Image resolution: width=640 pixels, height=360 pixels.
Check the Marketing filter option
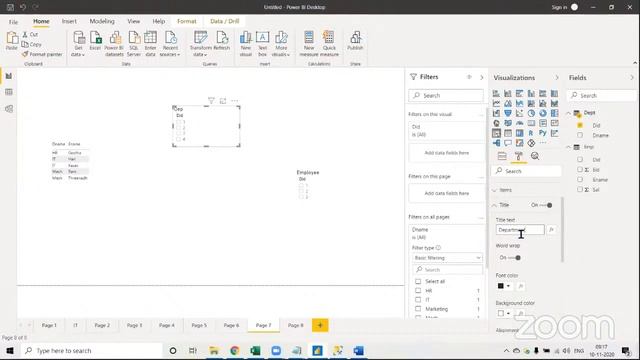point(418,309)
